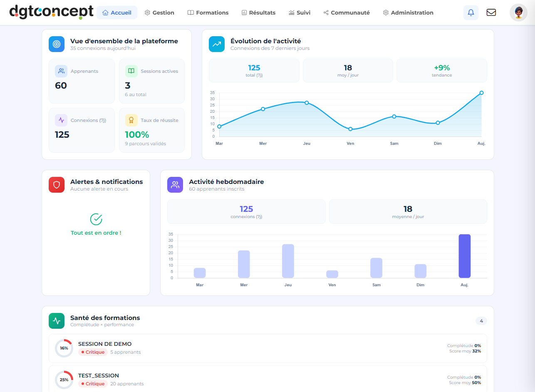Open the Administration menu
Image resolution: width=535 pixels, height=392 pixels.
pyautogui.click(x=408, y=12)
